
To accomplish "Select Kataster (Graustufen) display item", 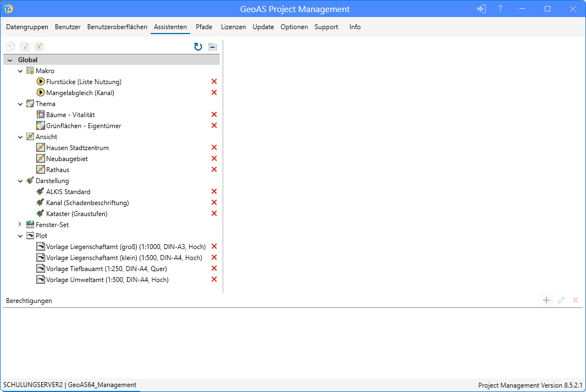I will click(76, 214).
